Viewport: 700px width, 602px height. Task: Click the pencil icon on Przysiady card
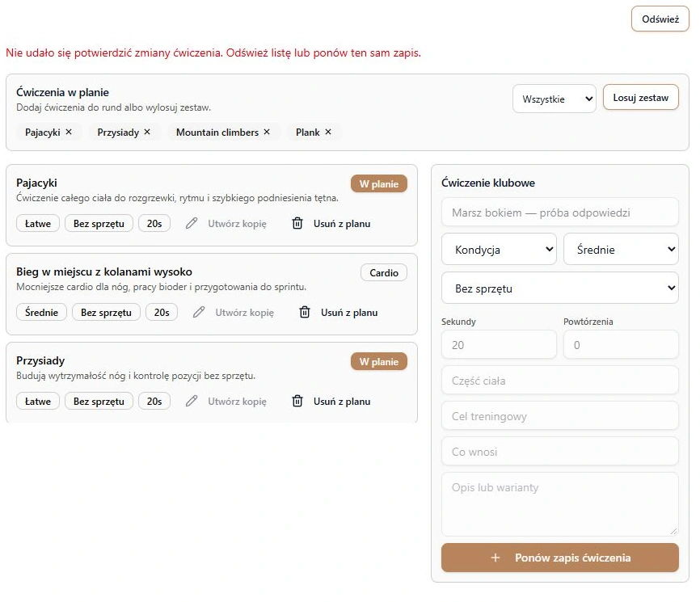(192, 401)
